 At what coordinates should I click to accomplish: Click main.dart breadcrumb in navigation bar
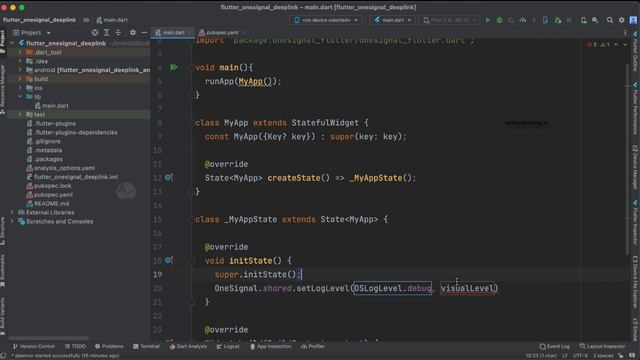click(112, 20)
